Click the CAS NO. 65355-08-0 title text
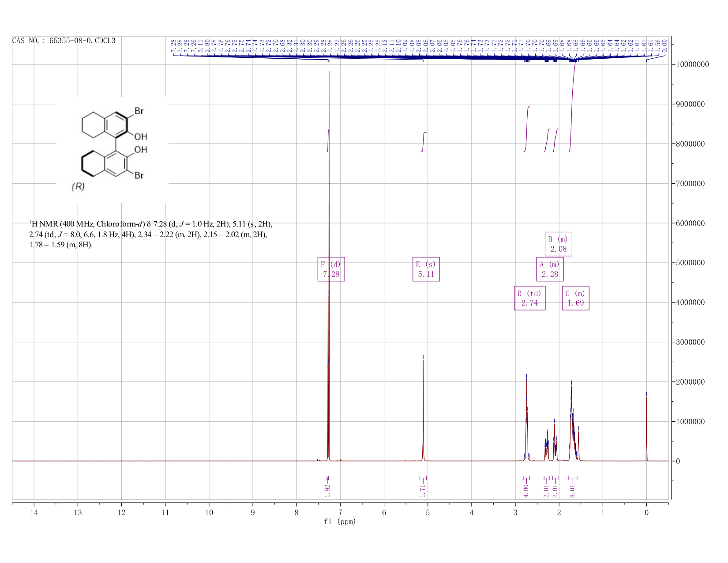 click(64, 41)
